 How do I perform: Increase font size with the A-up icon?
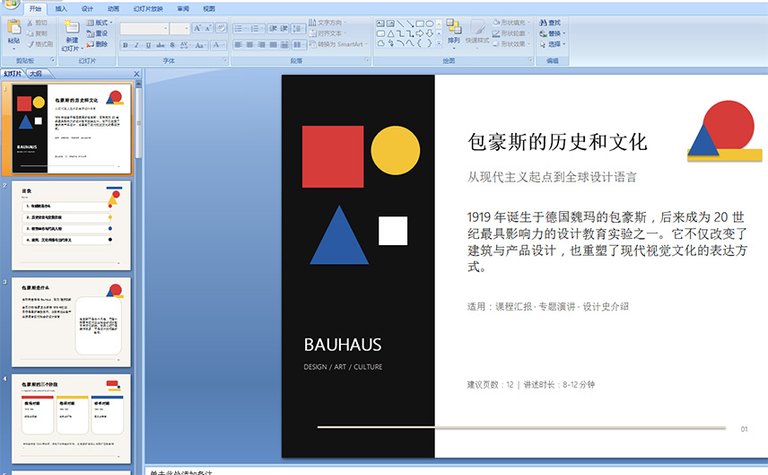click(x=197, y=28)
